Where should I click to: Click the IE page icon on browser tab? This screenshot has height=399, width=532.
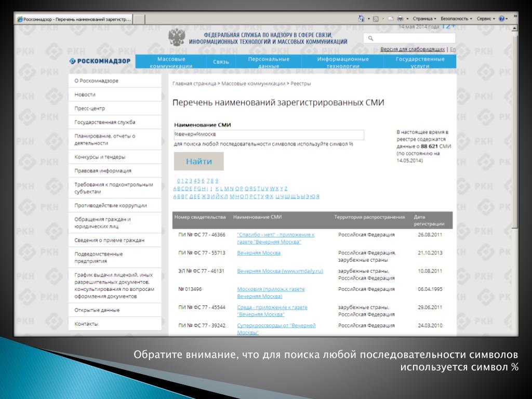[20, 19]
